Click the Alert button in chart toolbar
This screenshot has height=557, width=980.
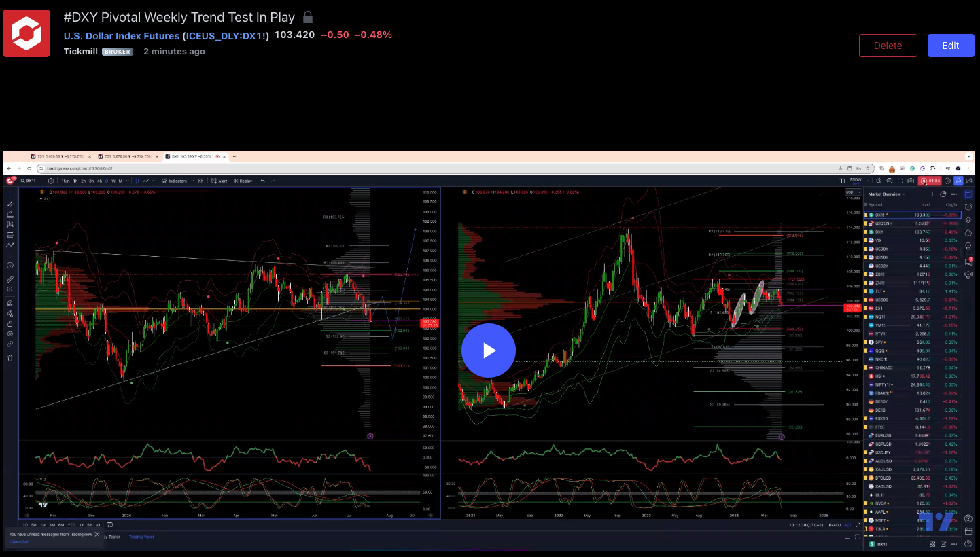(219, 181)
